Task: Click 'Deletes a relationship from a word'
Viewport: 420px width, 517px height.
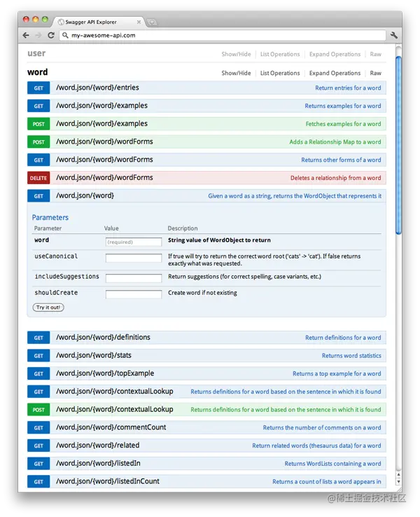Action: (x=336, y=178)
